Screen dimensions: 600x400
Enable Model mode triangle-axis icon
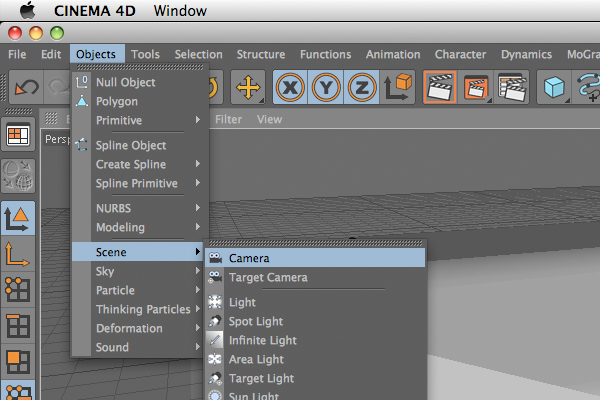pyautogui.click(x=18, y=218)
